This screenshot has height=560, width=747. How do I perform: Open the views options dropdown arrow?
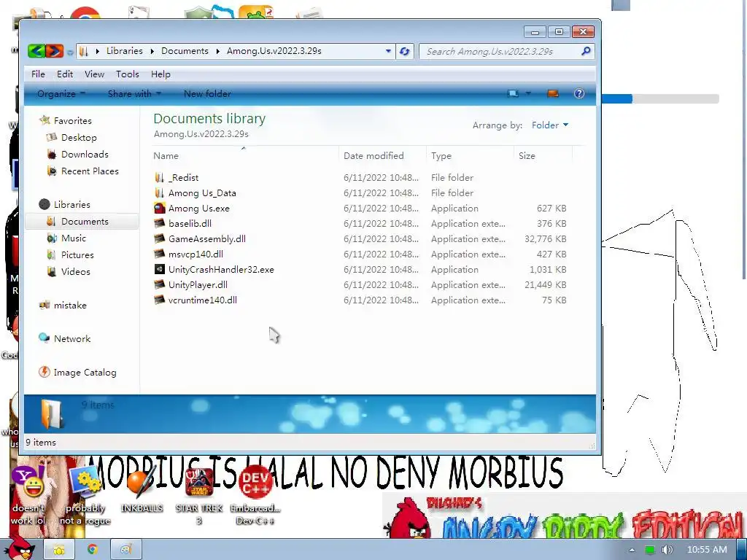[x=528, y=93]
